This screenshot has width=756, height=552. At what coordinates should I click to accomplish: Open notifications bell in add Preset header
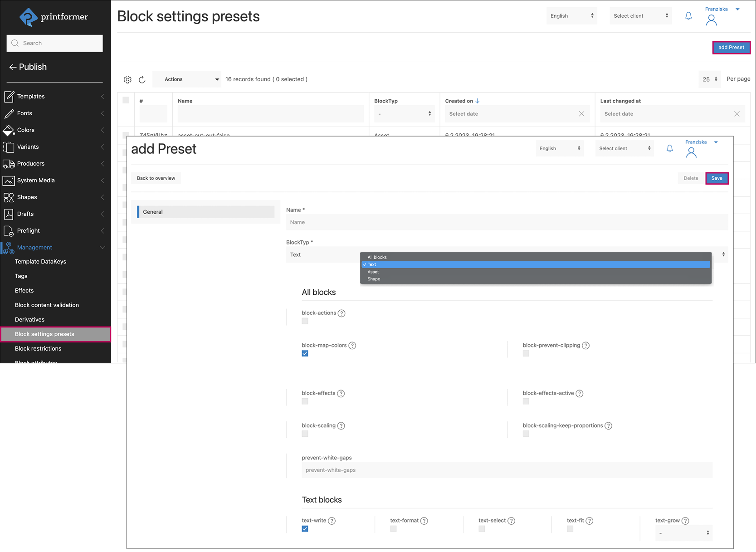(x=669, y=148)
